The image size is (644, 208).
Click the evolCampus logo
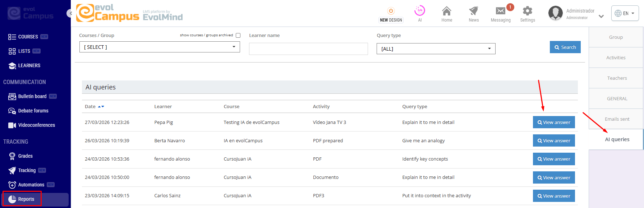(129, 13)
